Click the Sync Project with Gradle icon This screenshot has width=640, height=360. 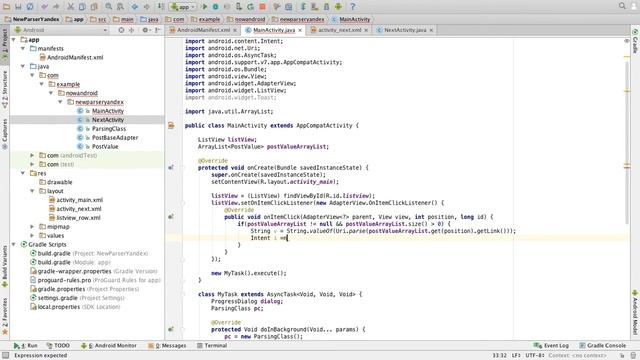pos(303,7)
